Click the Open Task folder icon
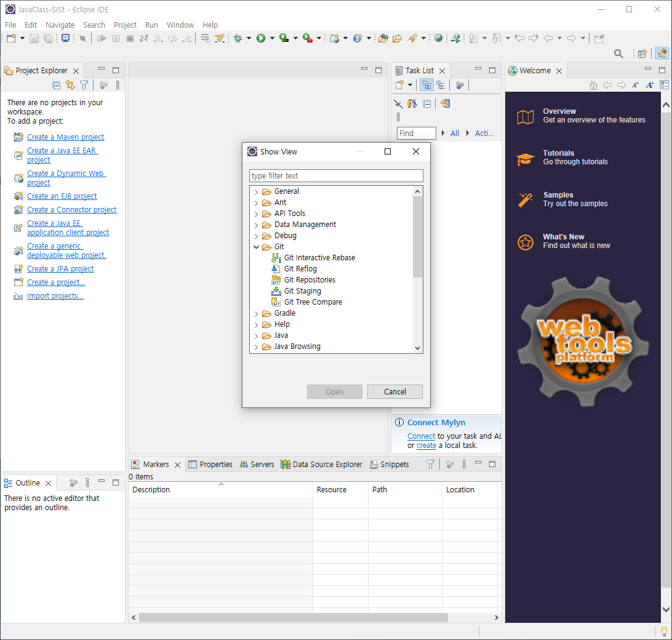The image size is (672, 640). coord(398,38)
